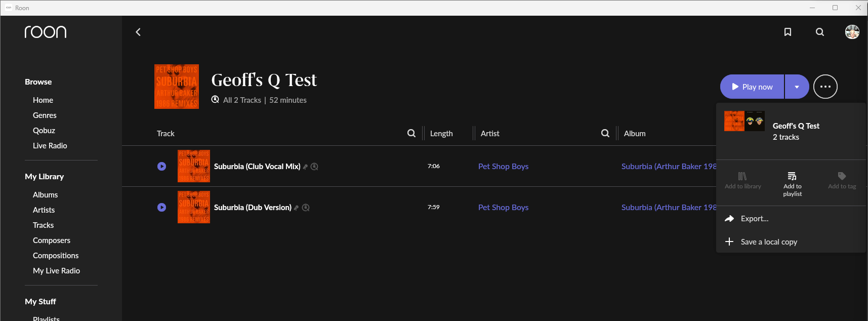The image size is (868, 321).
Task: Go to Composers in My Library
Action: pos(52,240)
